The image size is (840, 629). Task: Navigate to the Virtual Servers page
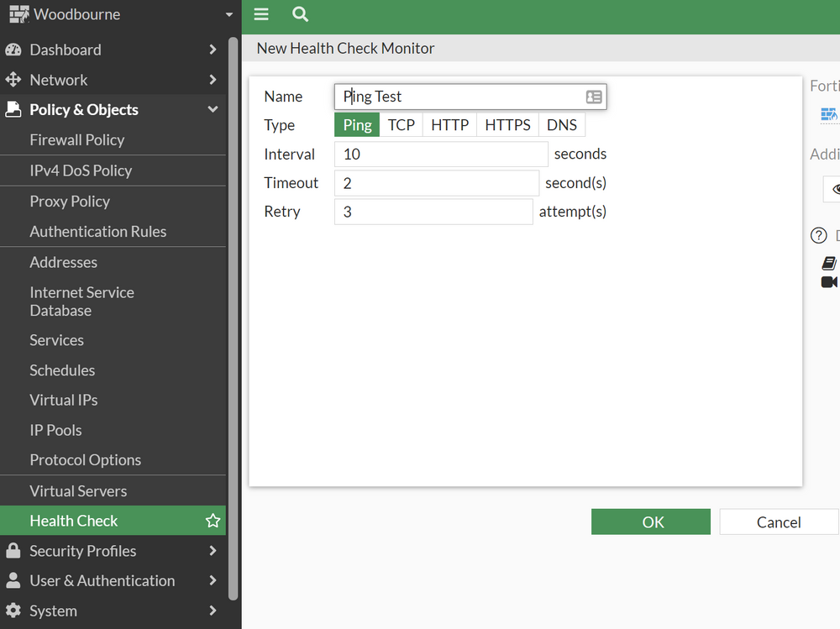(x=76, y=490)
